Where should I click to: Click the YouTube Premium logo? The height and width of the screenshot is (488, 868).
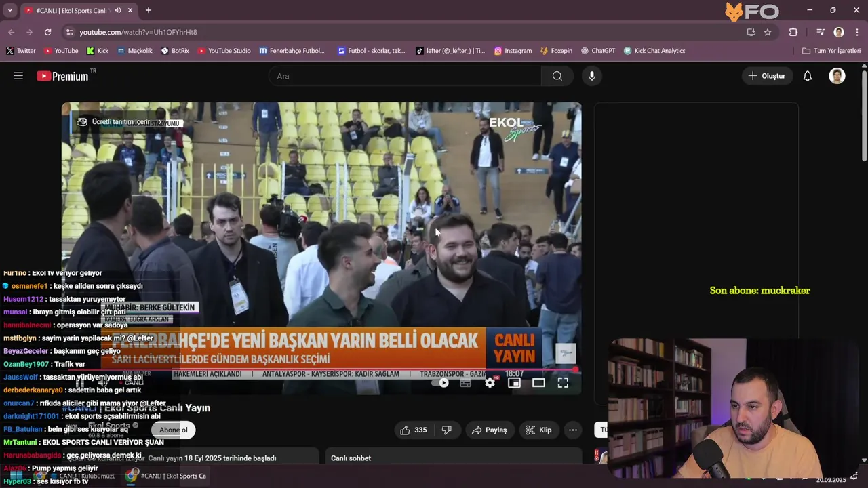(x=62, y=76)
